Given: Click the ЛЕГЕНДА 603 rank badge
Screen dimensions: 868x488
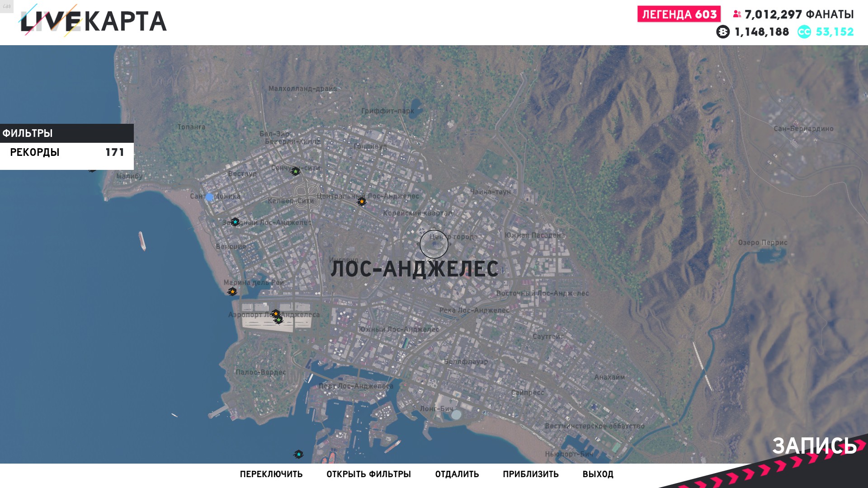Looking at the screenshot, I should 679,14.
